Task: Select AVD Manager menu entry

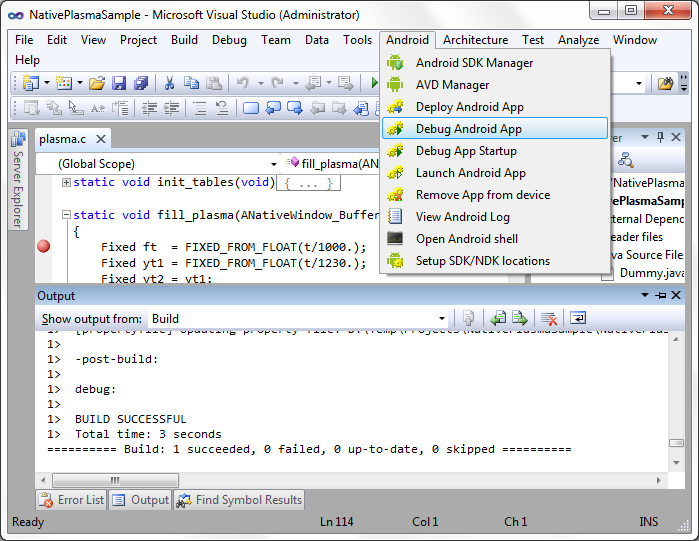Action: tap(495, 85)
